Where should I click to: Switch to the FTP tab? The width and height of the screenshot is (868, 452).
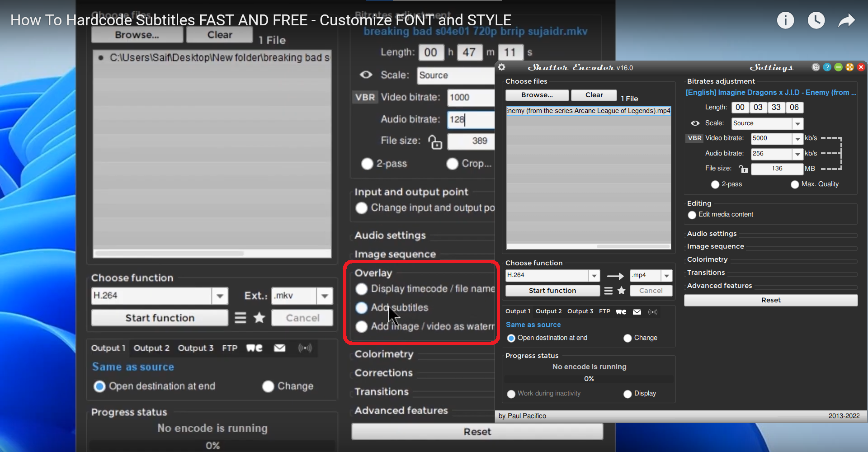(x=604, y=311)
